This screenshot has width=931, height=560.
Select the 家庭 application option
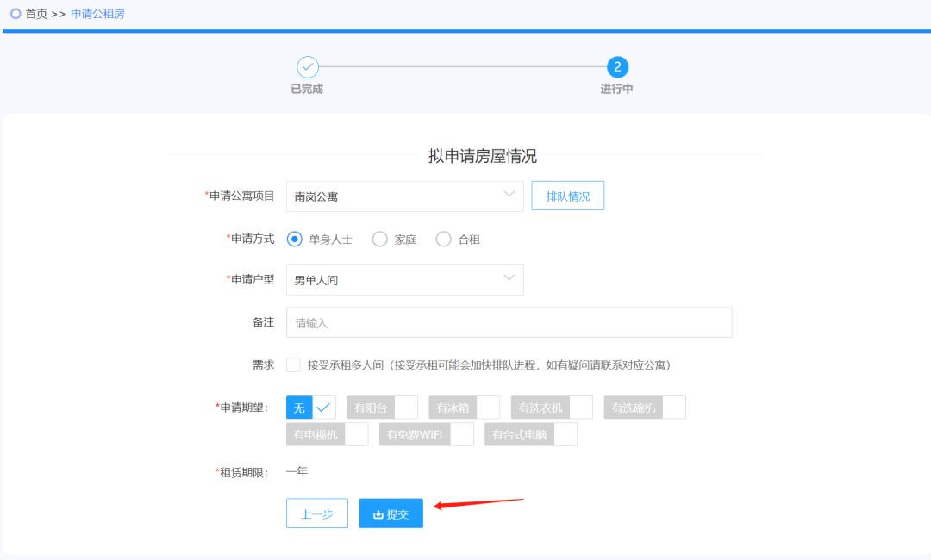coord(379,240)
